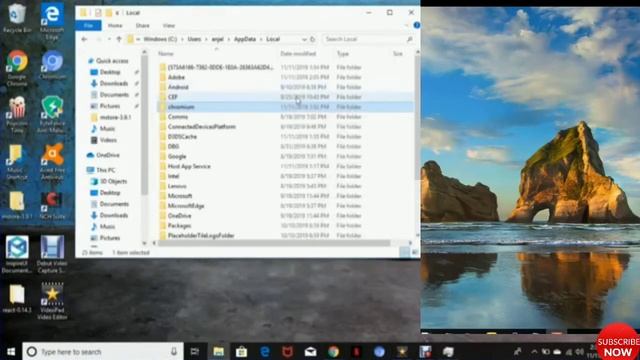Select the Comms folder row
Screen dimensions: 640x360
tap(285, 117)
